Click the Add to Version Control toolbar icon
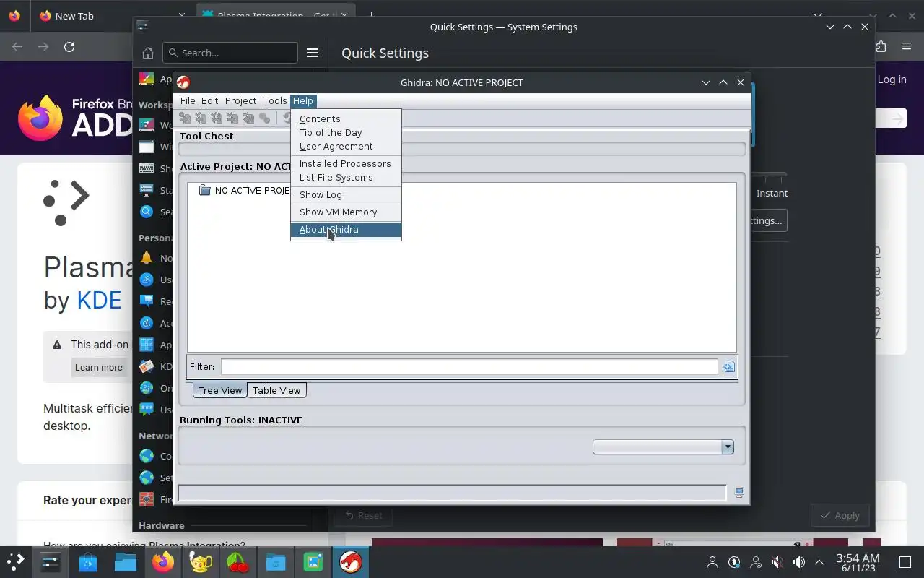924x578 pixels. 186,118
